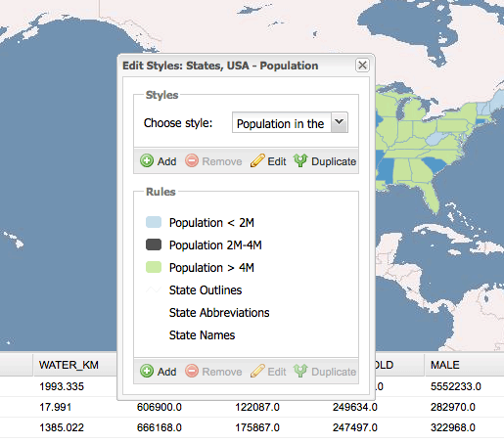
Task: Click the 1993.335 table cell
Action: 62,386
